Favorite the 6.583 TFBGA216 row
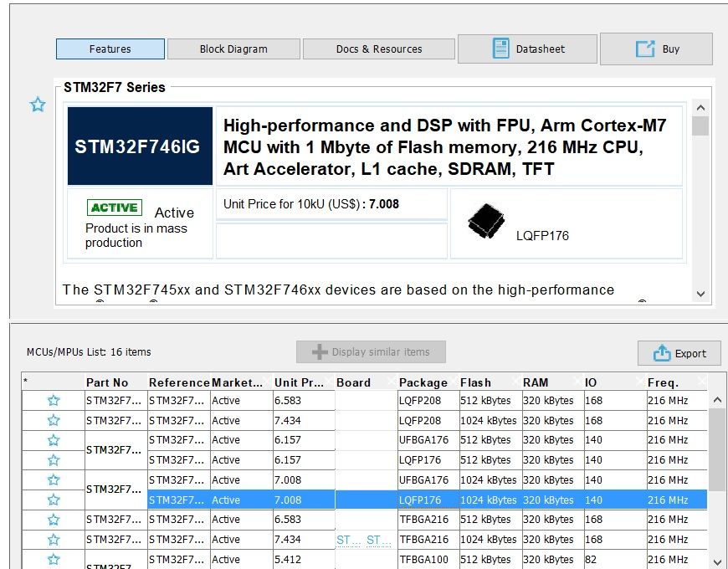 tap(54, 520)
